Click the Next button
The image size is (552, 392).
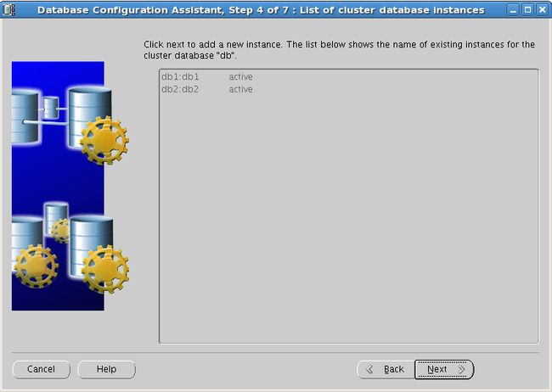[x=444, y=369]
